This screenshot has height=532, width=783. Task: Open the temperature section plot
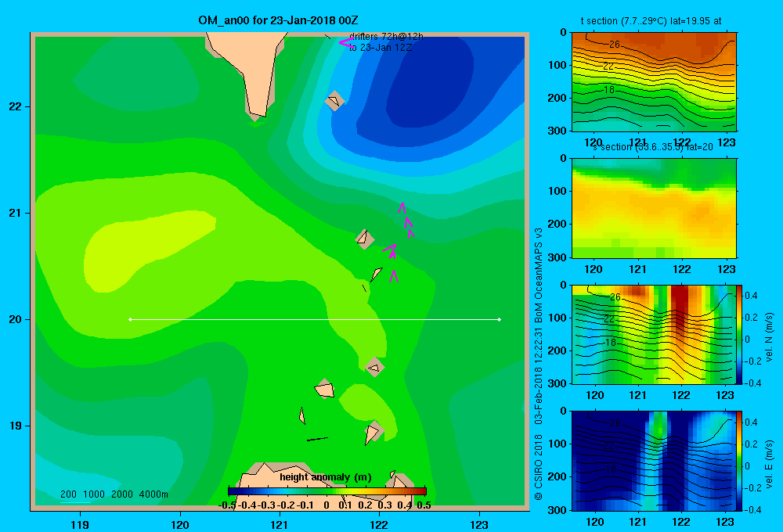pyautogui.click(x=654, y=82)
